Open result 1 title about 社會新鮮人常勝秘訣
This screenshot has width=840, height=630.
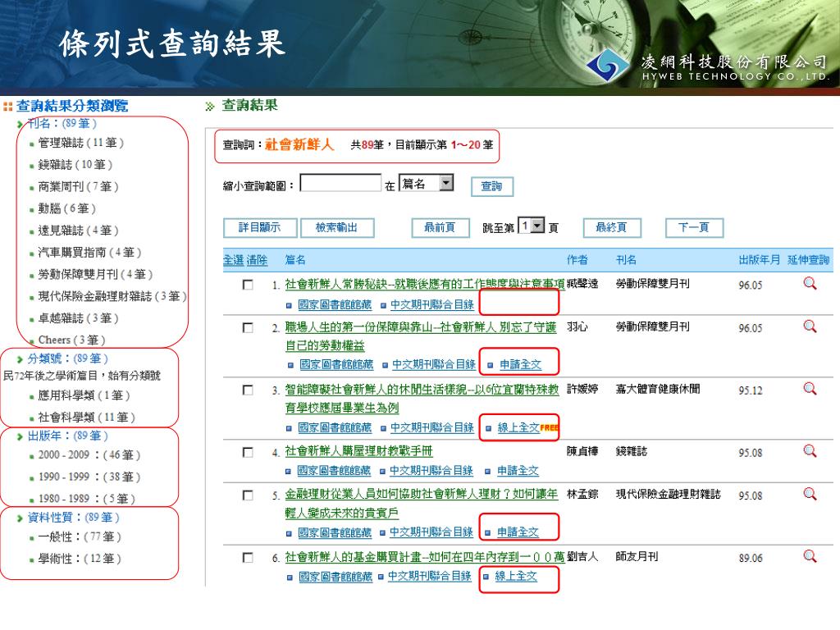coord(425,284)
